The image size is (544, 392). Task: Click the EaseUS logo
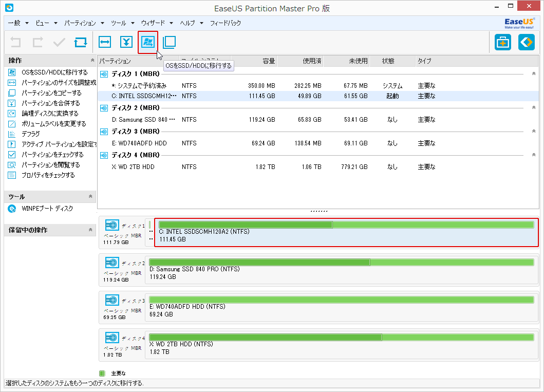(x=519, y=23)
